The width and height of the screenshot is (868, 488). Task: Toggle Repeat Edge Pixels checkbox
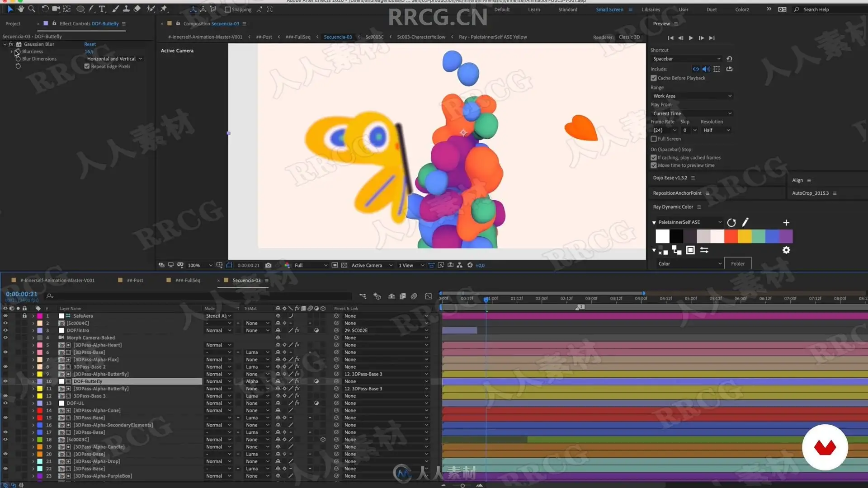pos(87,66)
